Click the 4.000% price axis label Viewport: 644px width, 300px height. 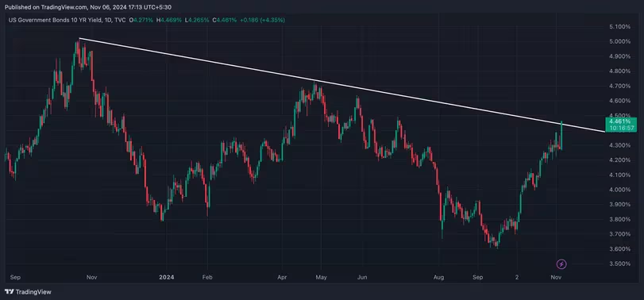(x=619, y=190)
